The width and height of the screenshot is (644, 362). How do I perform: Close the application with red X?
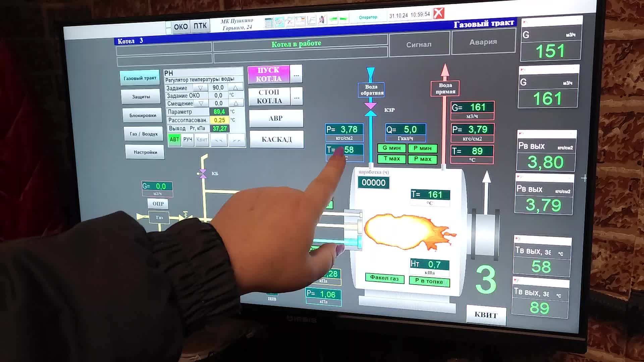[x=438, y=13]
